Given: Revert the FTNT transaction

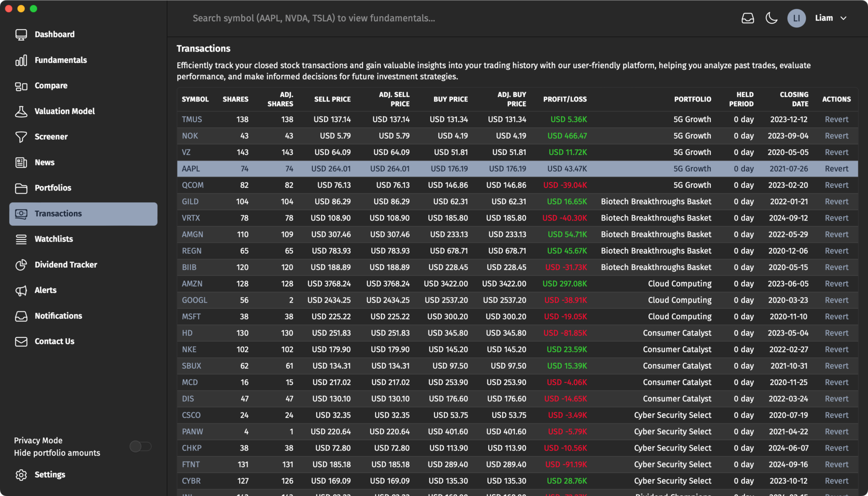Looking at the screenshot, I should [836, 465].
